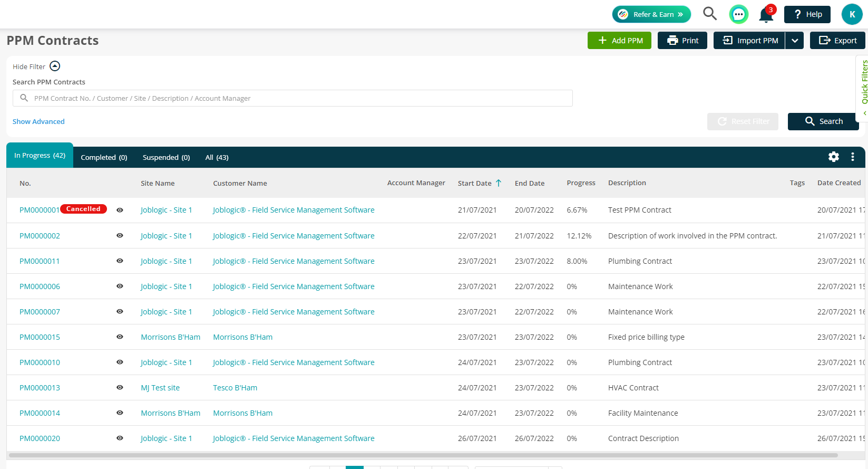Viewport: 868px width, 469px height.
Task: Open the three-dot more options menu
Action: click(x=853, y=157)
